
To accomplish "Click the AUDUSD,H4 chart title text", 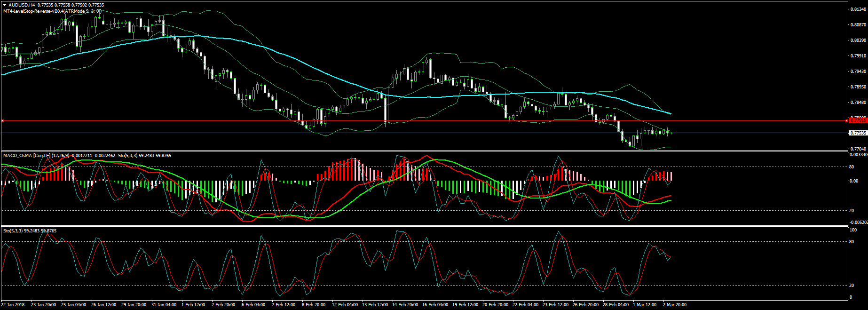I will tap(22, 5).
